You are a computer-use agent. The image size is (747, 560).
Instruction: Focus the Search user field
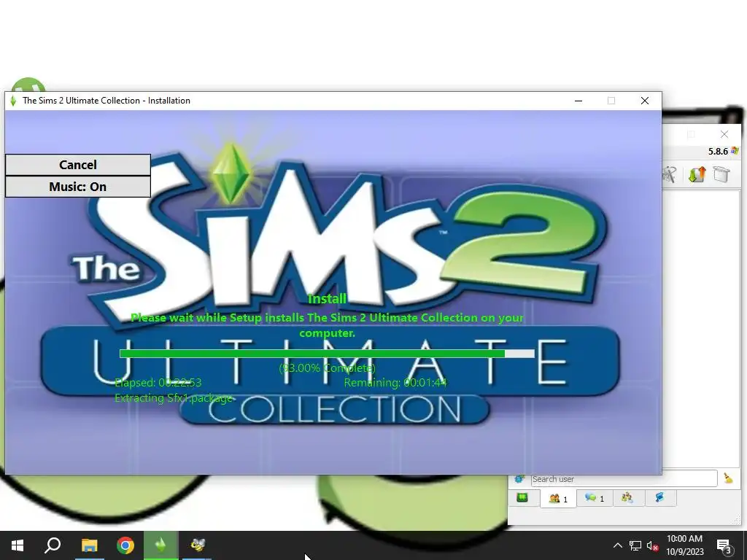click(x=624, y=479)
